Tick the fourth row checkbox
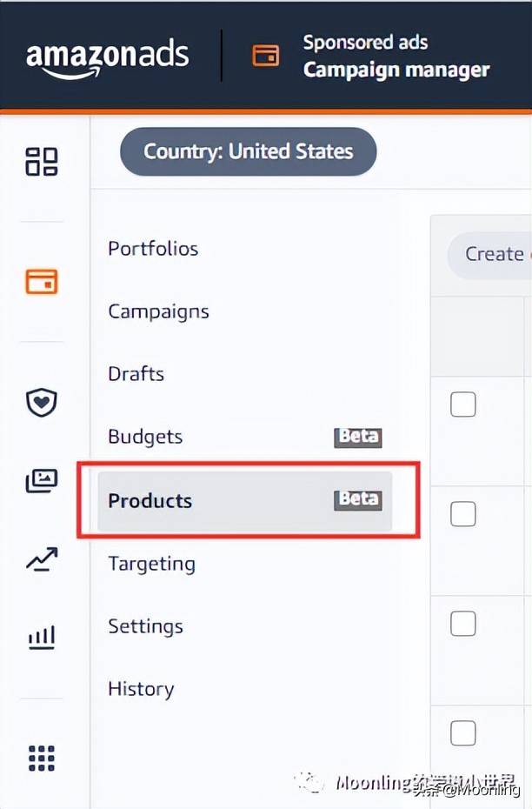 coord(463,733)
